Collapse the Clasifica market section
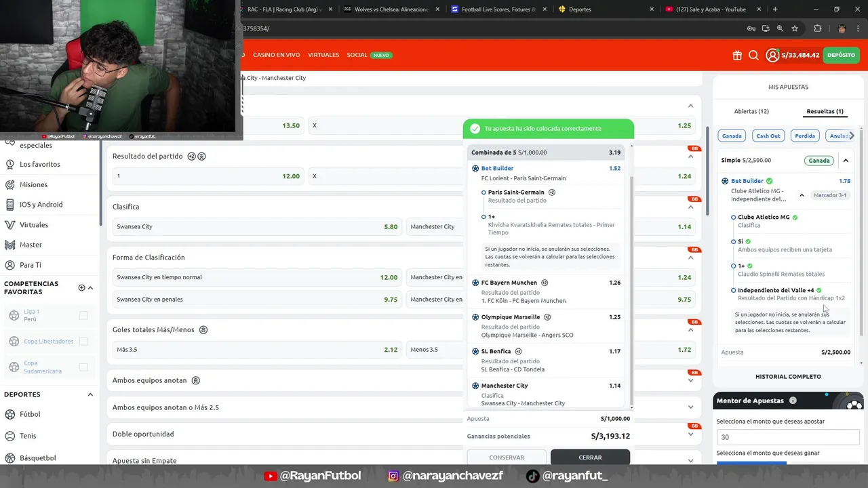The height and width of the screenshot is (488, 868). [x=690, y=207]
